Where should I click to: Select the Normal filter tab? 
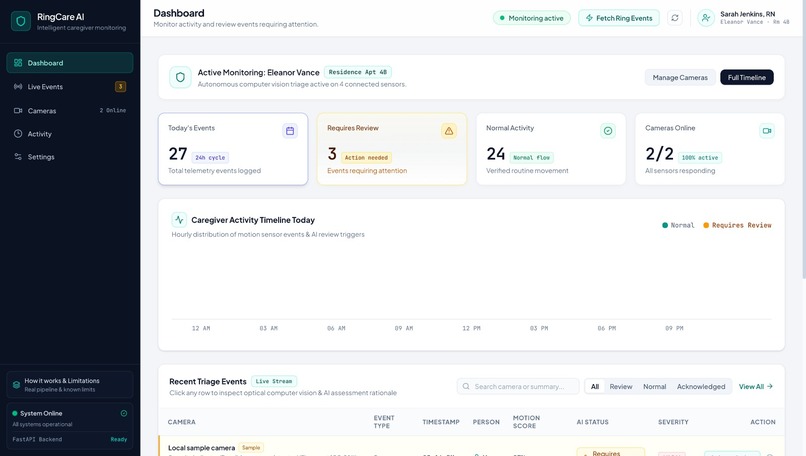[654, 387]
